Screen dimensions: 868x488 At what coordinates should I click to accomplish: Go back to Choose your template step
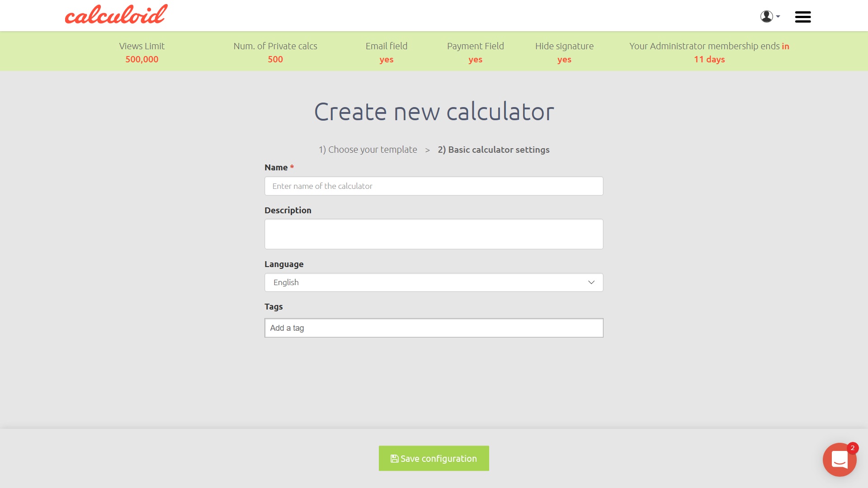point(368,150)
